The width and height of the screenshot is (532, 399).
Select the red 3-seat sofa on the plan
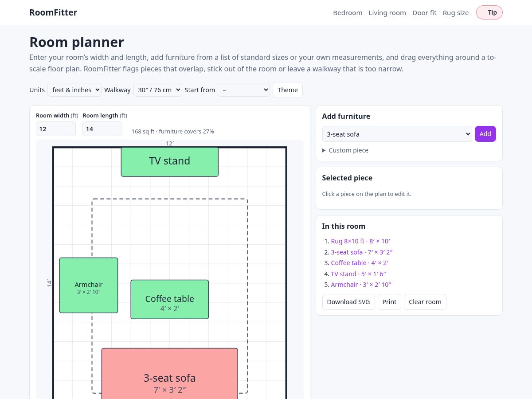click(170, 373)
